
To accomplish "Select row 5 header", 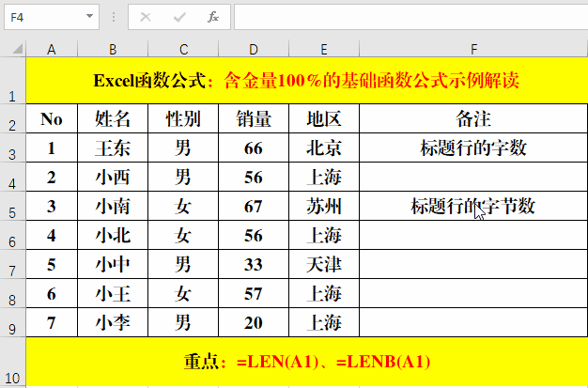I will 13,206.
